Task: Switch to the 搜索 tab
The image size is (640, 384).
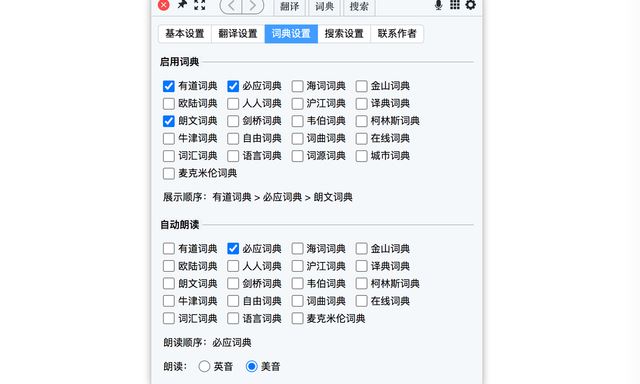Action: pos(359,7)
